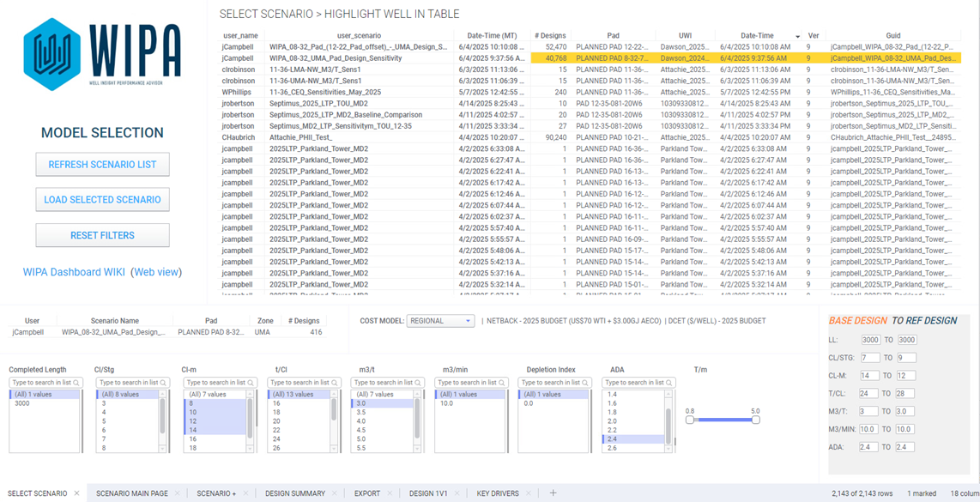Close the KEY DRIVERS tab
The width and height of the screenshot is (980, 502).
pyautogui.click(x=529, y=493)
